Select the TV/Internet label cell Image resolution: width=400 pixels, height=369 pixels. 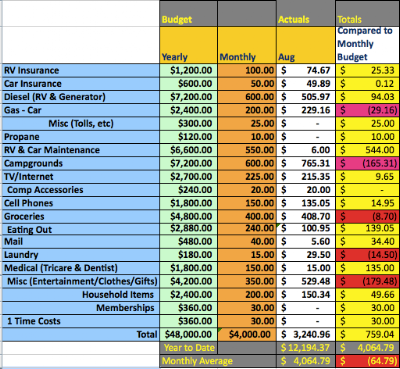81,177
